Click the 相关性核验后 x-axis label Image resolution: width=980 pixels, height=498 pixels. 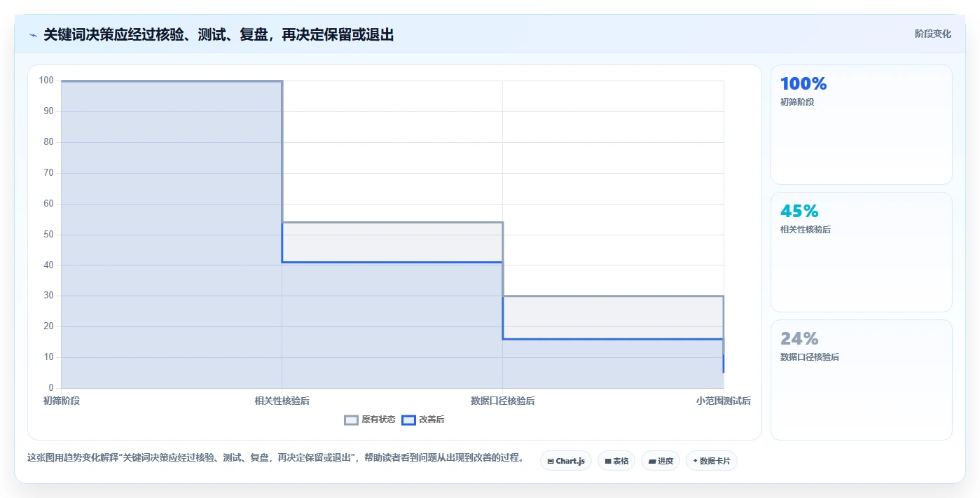tap(282, 401)
